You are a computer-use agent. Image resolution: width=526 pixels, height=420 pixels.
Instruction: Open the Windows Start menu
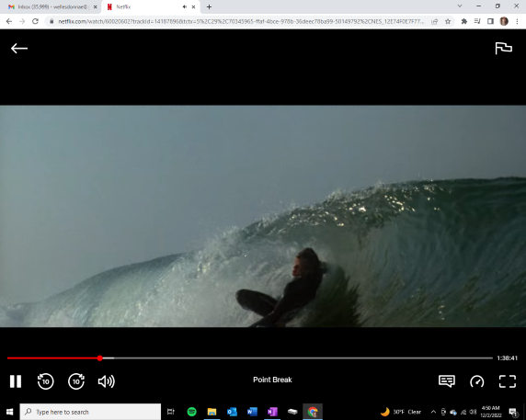tap(10, 412)
